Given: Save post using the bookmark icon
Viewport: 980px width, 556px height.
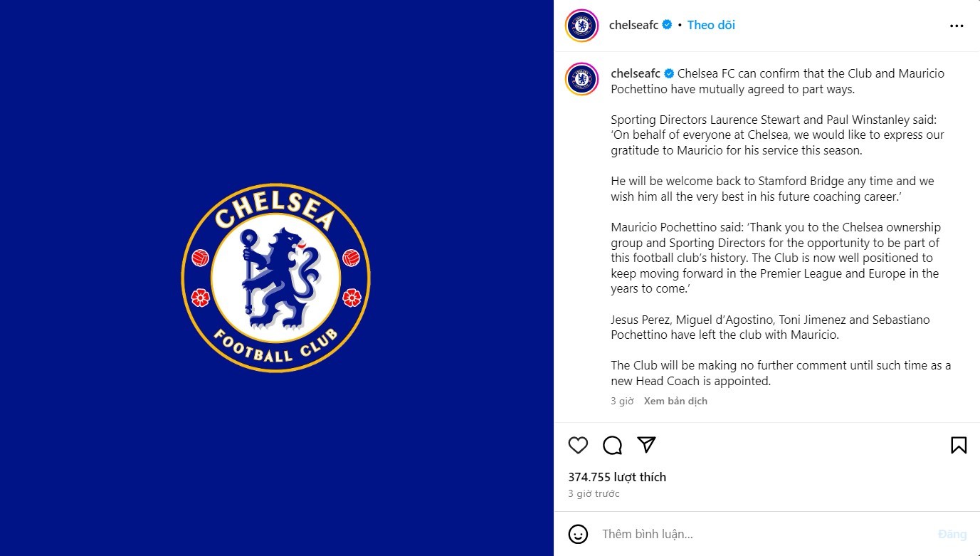Looking at the screenshot, I should [x=959, y=446].
